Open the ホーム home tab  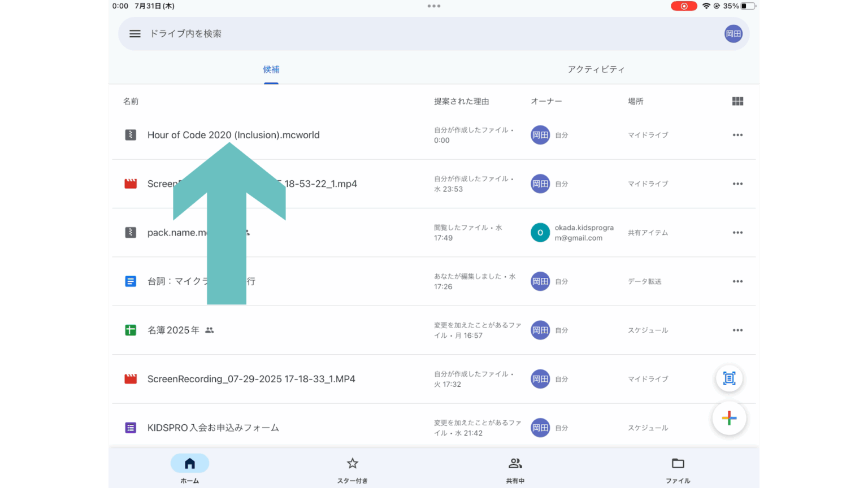tap(190, 469)
